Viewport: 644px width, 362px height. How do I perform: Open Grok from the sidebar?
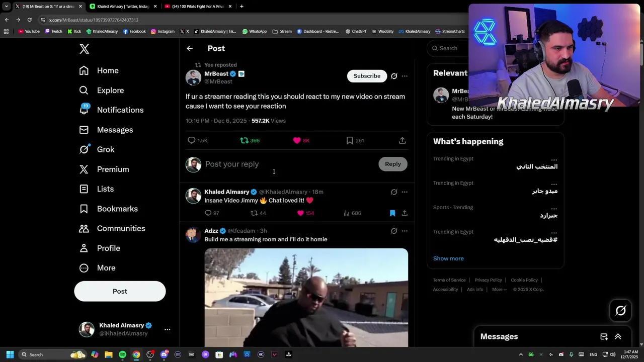97,149
